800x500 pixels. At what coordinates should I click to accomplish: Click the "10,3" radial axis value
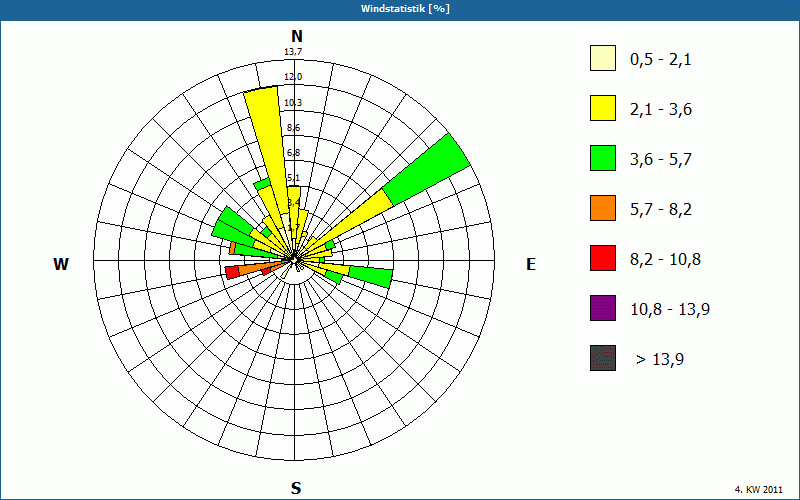tap(293, 103)
